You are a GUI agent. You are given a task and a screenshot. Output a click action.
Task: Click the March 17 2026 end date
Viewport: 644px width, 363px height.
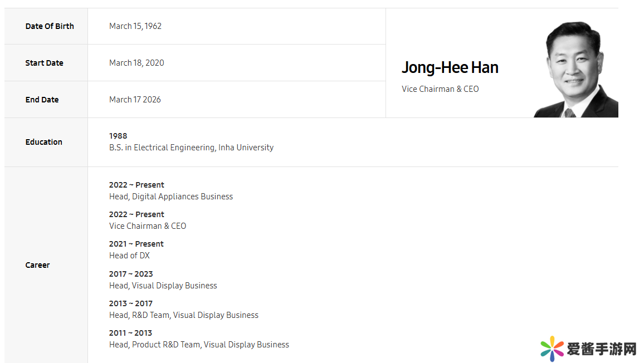(135, 100)
